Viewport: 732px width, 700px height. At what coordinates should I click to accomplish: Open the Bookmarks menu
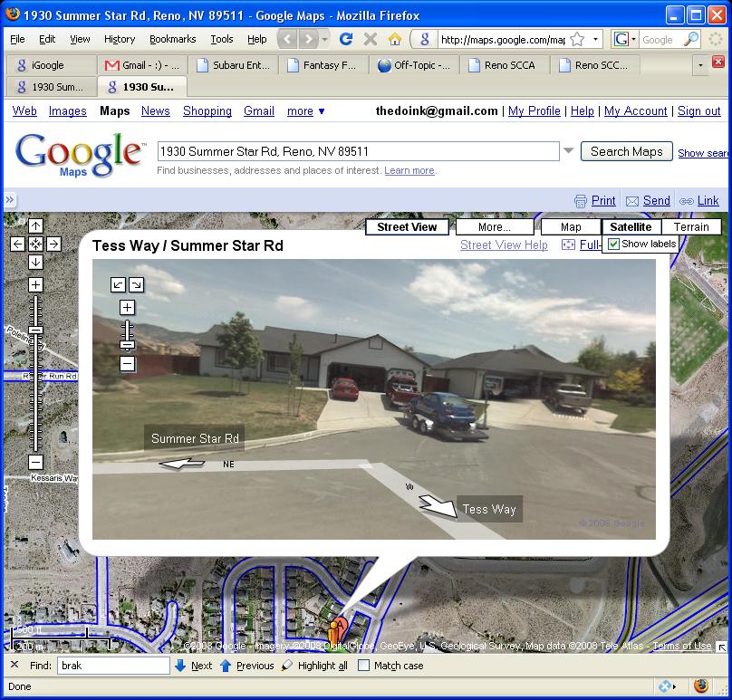click(172, 39)
